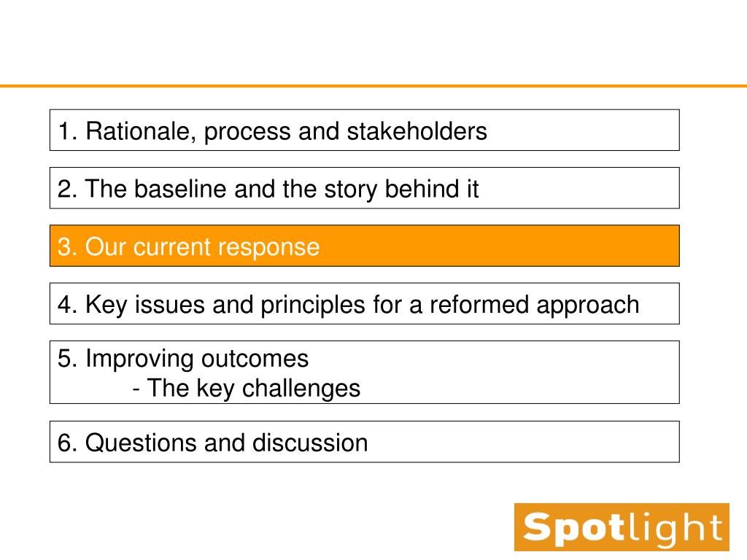Click the empty title area above the line

(373, 42)
